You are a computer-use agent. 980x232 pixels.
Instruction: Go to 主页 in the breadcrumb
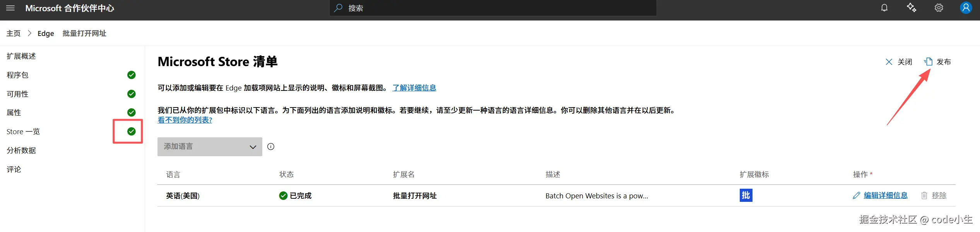(x=14, y=33)
